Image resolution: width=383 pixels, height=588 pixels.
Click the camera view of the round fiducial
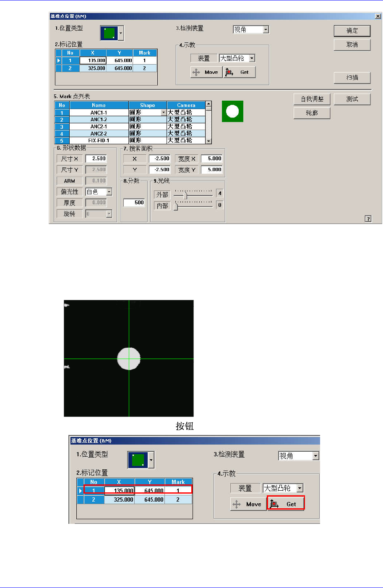point(129,358)
